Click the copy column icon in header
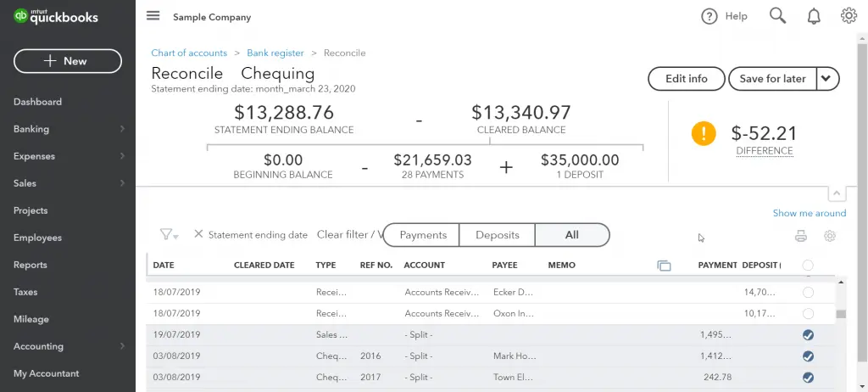Viewport: 868px width, 392px height. coord(664,266)
